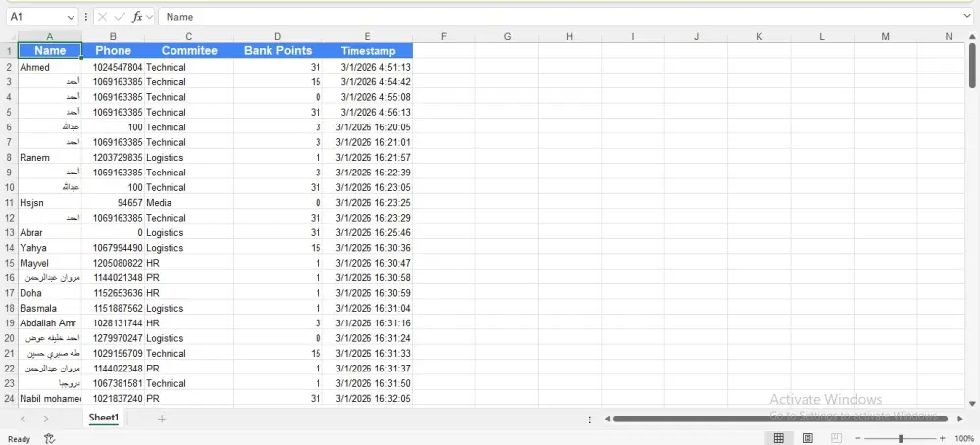The width and height of the screenshot is (980, 445).
Task: Click next sheet navigation arrow
Action: [x=46, y=419]
